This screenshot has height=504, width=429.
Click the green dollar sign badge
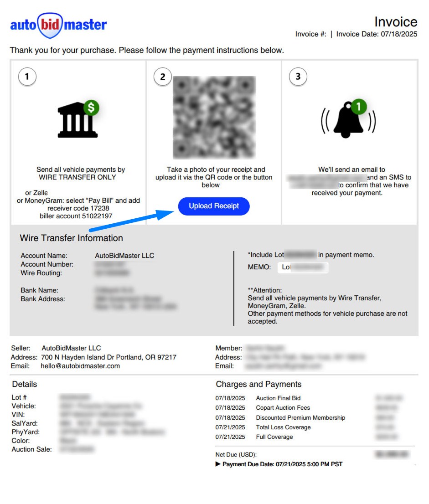pos(91,108)
